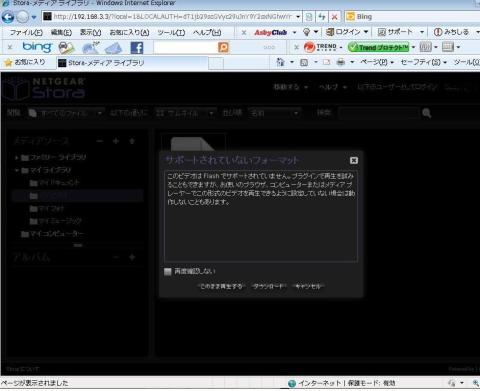
Task: Click the Bing toolbar search input box
Action: click(x=186, y=47)
